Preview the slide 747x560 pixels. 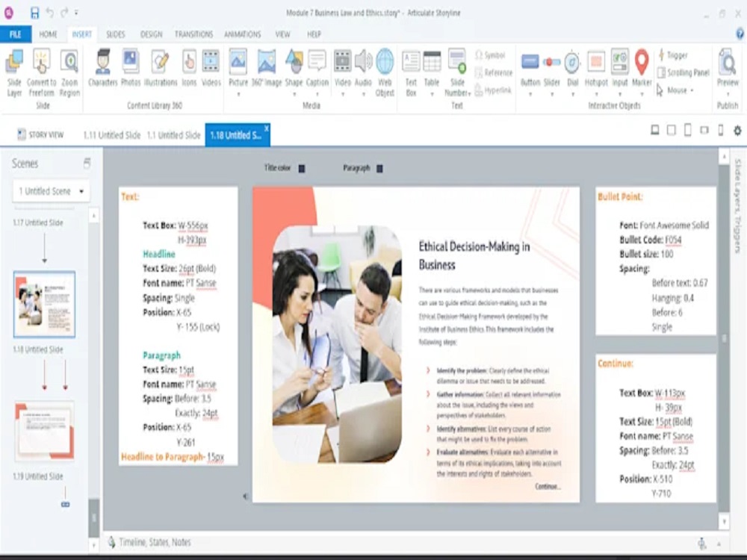click(728, 68)
